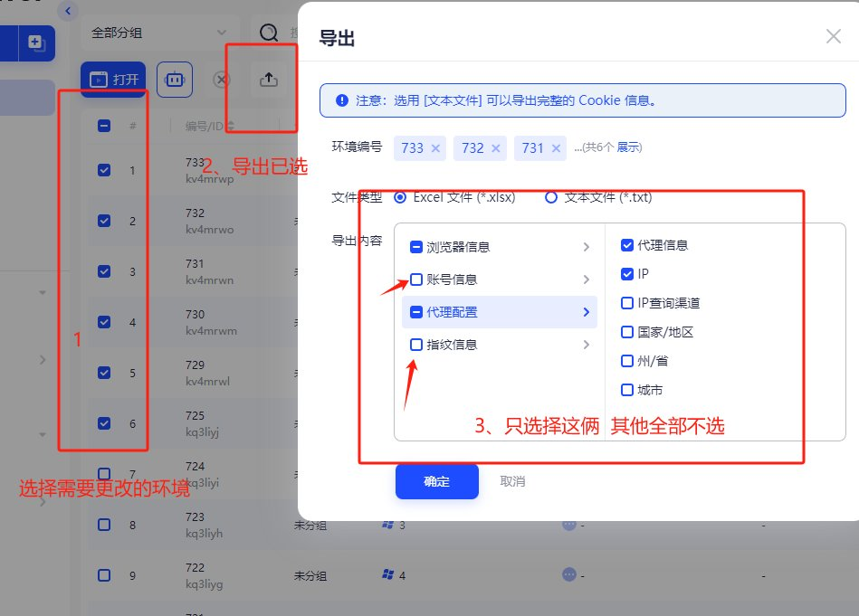Image resolution: width=859 pixels, height=616 pixels.
Task: Uncheck the row 6 checkbox for 725
Action: [x=104, y=423]
